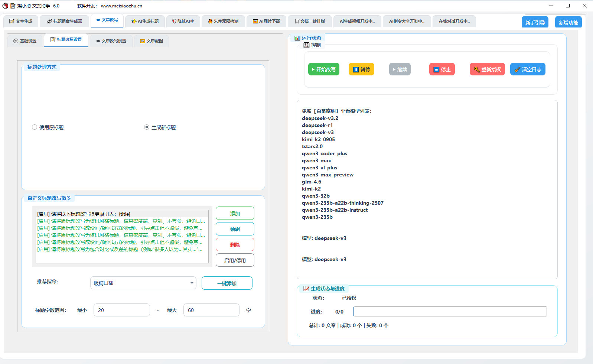The width and height of the screenshot is (593, 364).
Task: Select the 生成新标题 radio option
Action: [x=147, y=127]
